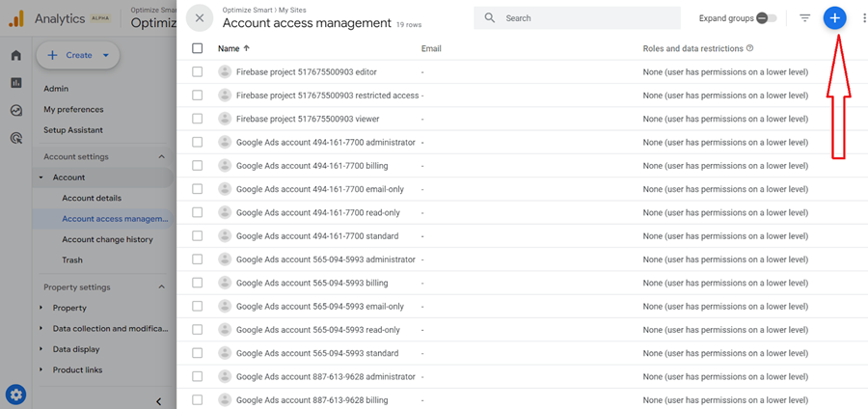Click Google Ads account 565-094-5993 email-only name
The width and height of the screenshot is (868, 409).
pyautogui.click(x=320, y=306)
